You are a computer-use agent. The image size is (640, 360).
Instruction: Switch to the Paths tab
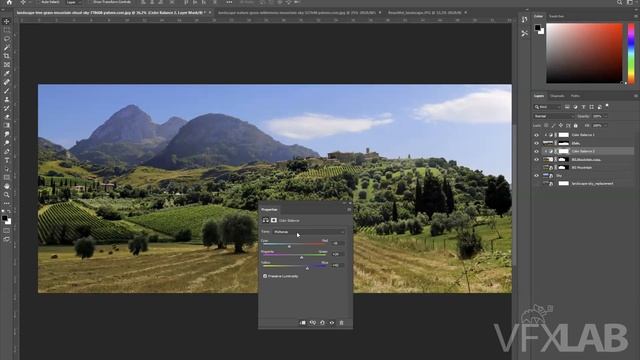point(575,96)
